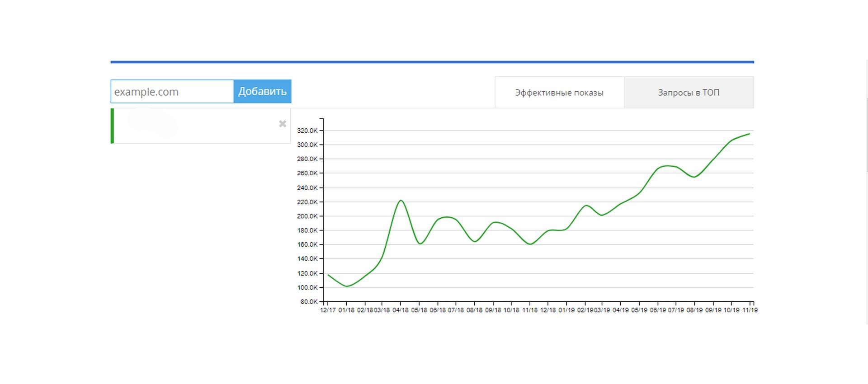The width and height of the screenshot is (868, 384).
Task: Click the Добавить button
Action: coord(263,92)
